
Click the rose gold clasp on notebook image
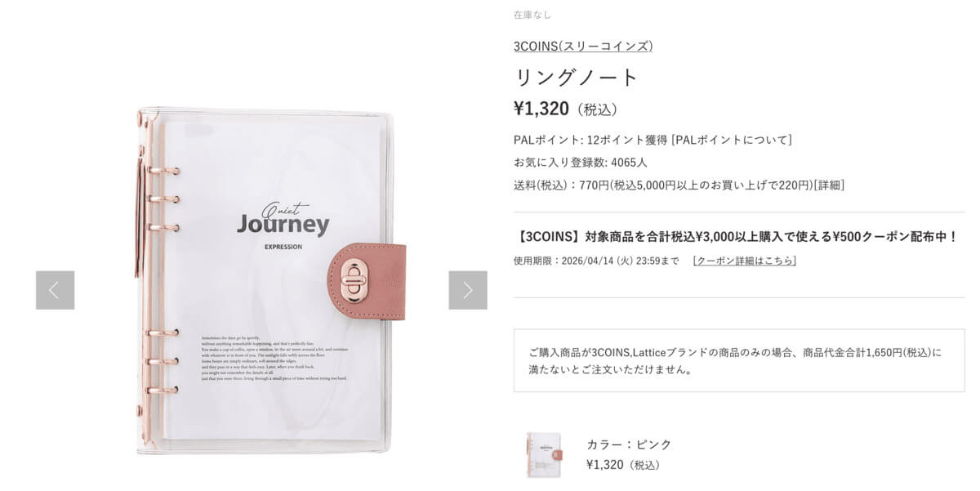358,280
